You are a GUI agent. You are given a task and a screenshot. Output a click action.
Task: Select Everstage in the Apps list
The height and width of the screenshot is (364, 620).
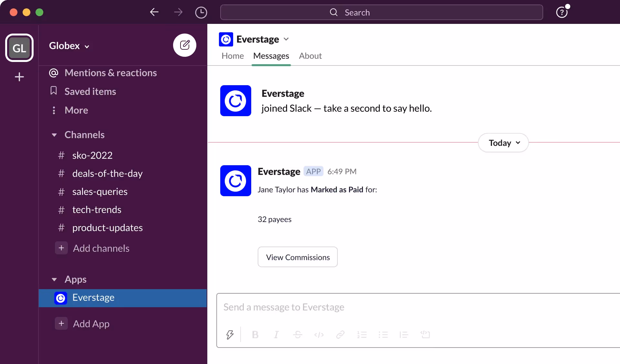(123, 298)
